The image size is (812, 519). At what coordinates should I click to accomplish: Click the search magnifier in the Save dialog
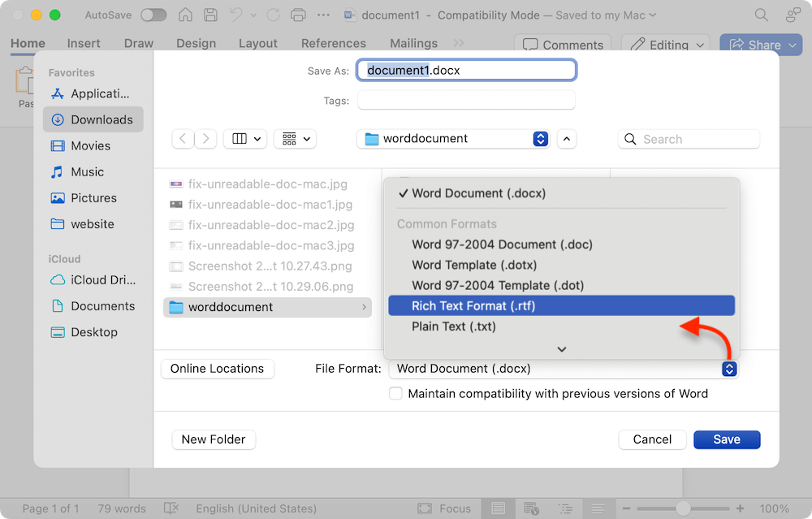(629, 139)
